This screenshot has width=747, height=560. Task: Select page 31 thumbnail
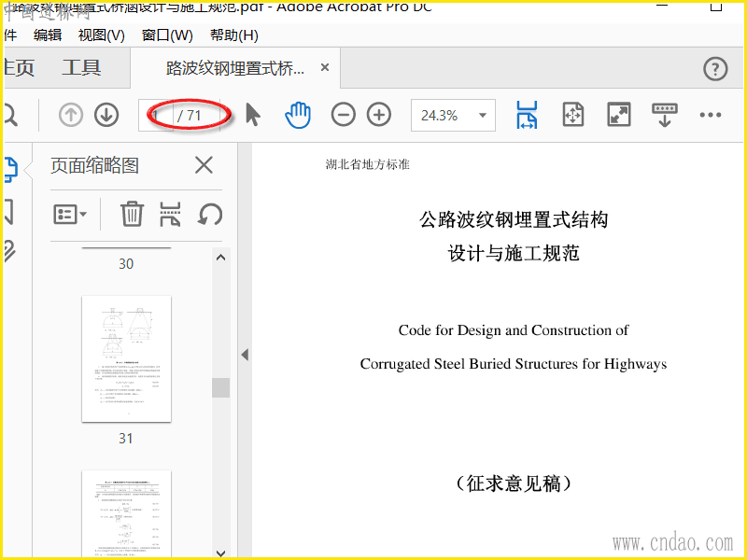126,358
